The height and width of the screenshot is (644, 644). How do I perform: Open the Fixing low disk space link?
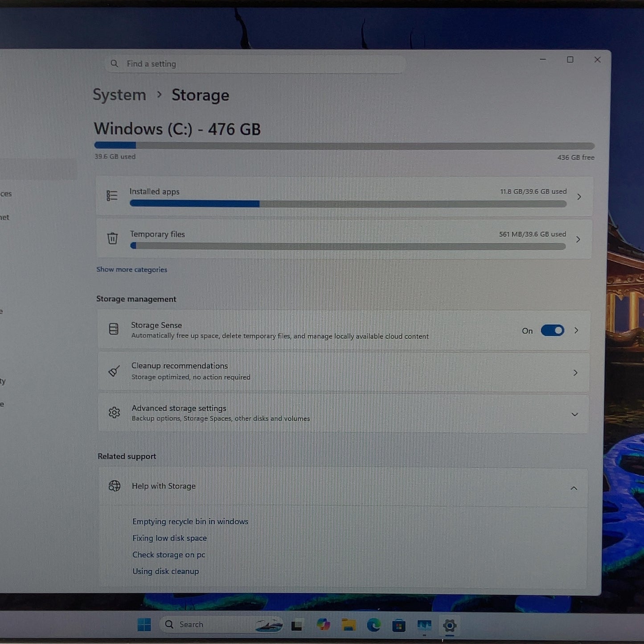(170, 538)
